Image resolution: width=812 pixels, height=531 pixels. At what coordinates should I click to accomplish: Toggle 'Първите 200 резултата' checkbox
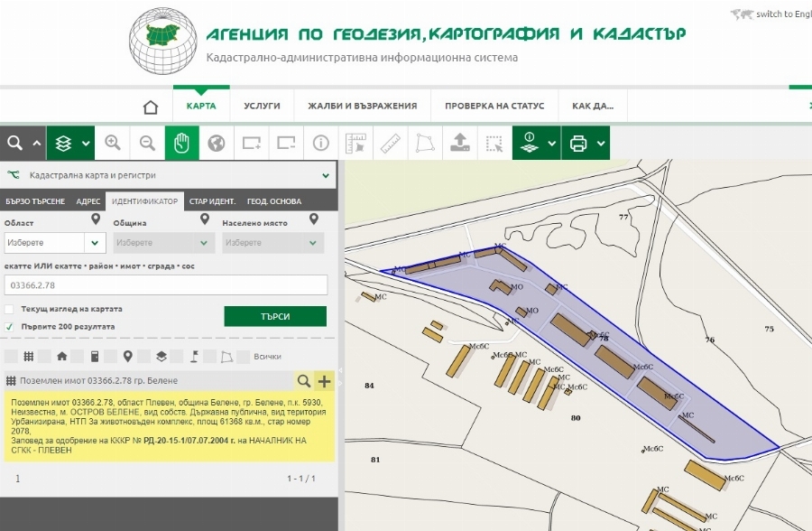tap(10, 326)
